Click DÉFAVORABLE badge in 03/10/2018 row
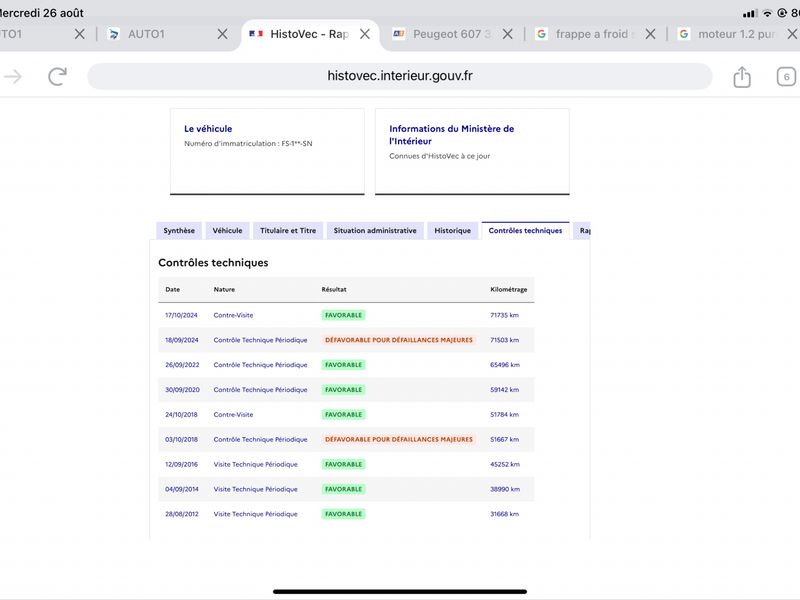 point(399,439)
